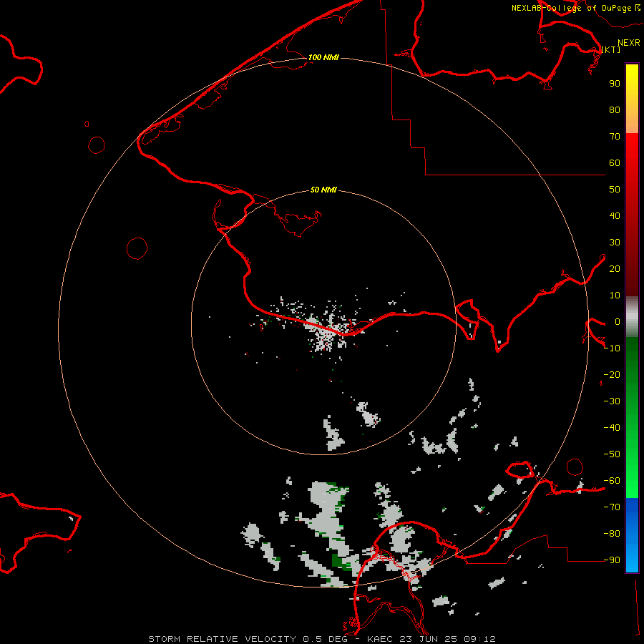Screen dimensions: 644x644
Task: Click the 50 NMI range ring label
Action: [323, 190]
